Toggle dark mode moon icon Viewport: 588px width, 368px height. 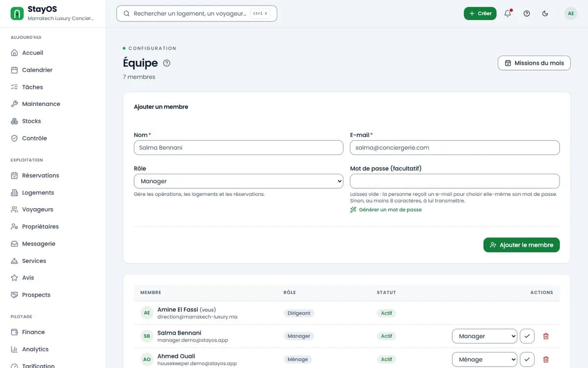point(545,14)
